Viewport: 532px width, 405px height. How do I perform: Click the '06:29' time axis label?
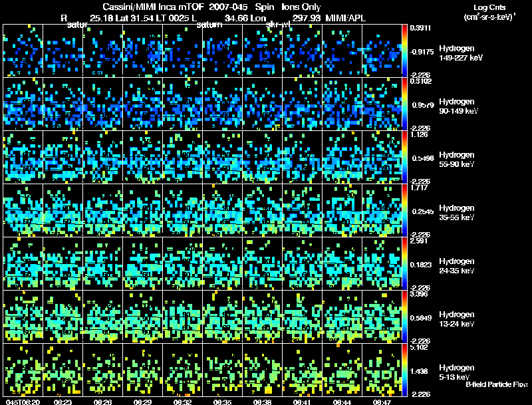click(142, 402)
